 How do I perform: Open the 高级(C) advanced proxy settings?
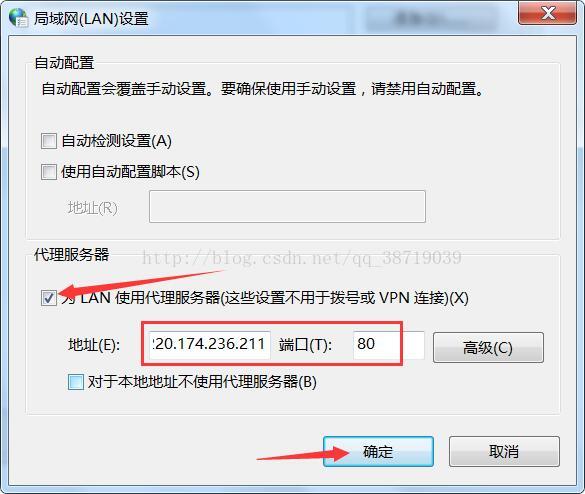tap(488, 347)
